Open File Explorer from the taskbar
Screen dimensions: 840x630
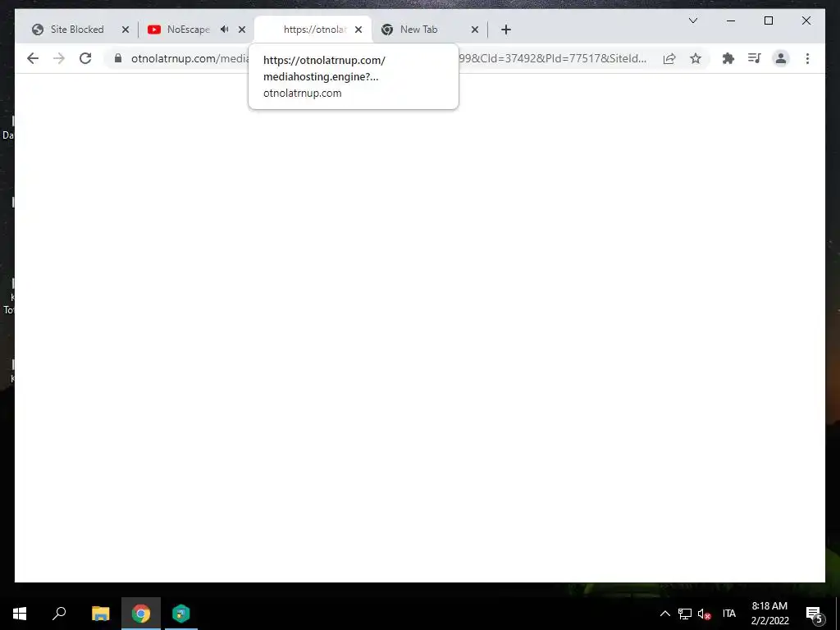pos(100,614)
